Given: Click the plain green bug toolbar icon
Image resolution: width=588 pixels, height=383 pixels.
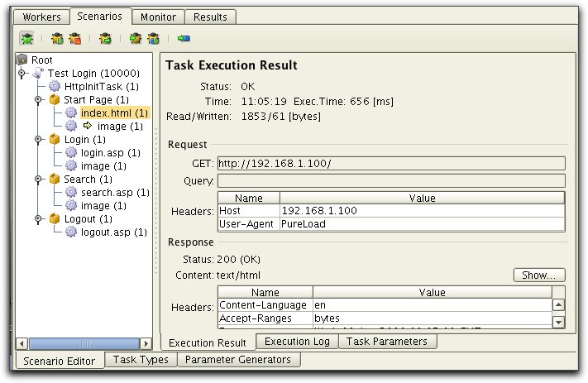Looking at the screenshot, I should click(26, 38).
